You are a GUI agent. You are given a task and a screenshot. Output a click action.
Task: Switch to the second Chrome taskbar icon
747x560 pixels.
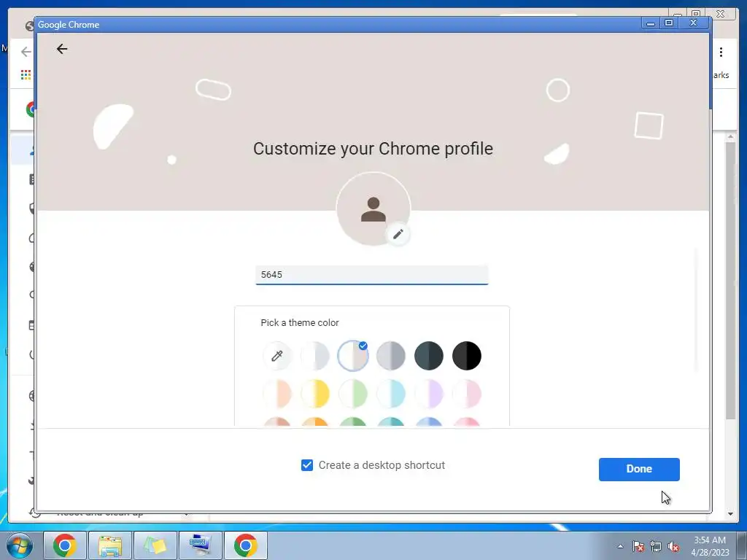[x=246, y=545]
